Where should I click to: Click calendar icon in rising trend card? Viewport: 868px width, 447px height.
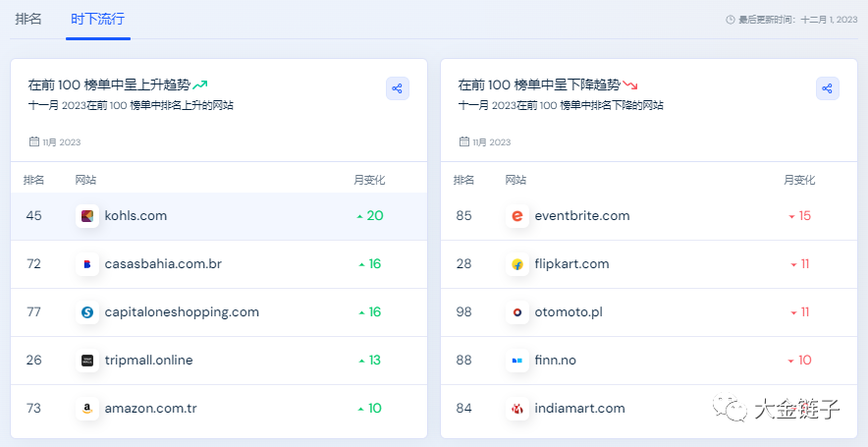[x=34, y=141]
